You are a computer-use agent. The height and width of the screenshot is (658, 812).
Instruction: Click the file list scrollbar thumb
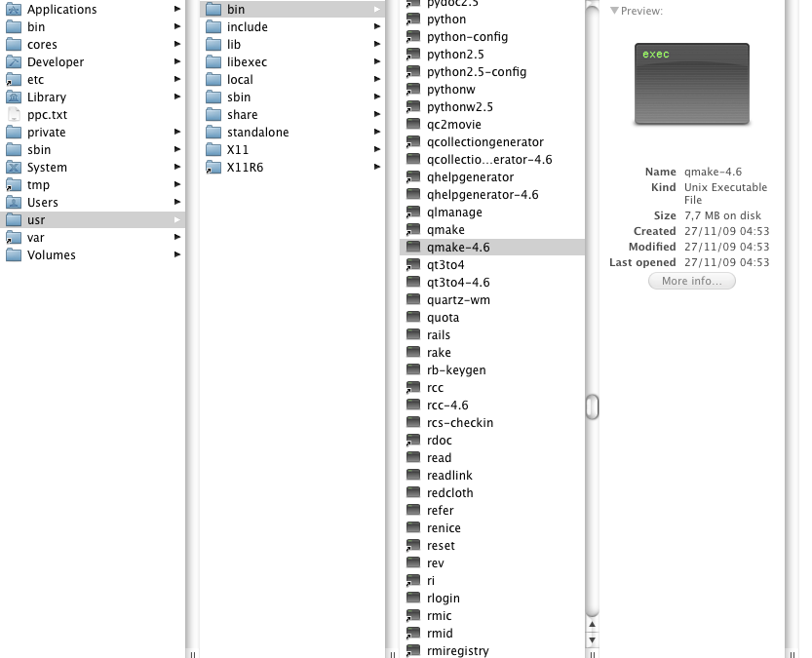[592, 406]
